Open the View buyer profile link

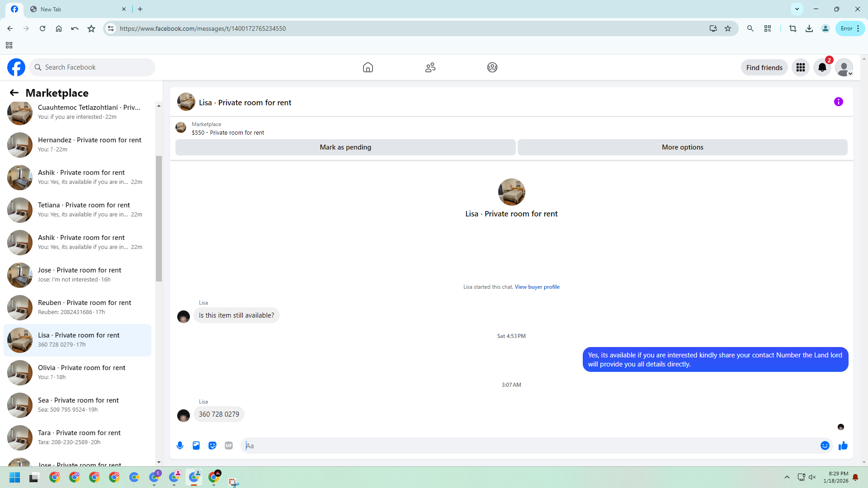[x=537, y=287]
